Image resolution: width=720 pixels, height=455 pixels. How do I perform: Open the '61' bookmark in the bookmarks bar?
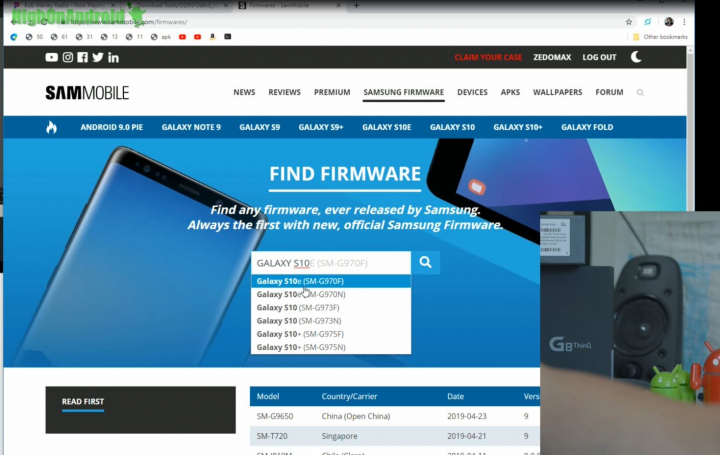tap(59, 37)
